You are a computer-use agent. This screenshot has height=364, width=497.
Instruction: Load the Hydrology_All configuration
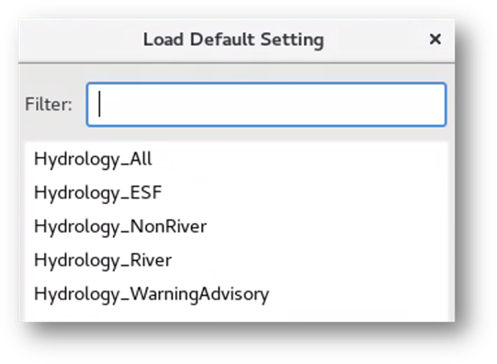tap(236, 159)
